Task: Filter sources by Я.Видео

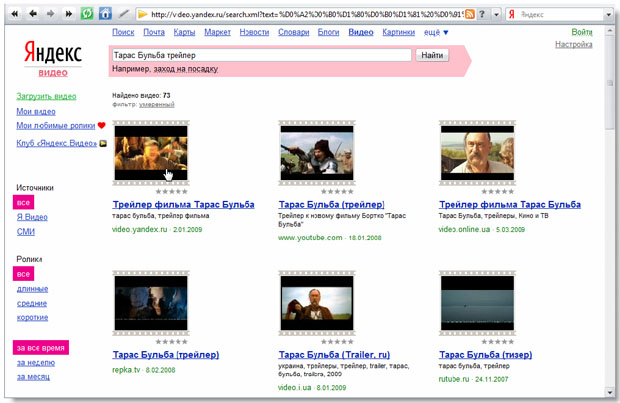Action: [x=32, y=217]
